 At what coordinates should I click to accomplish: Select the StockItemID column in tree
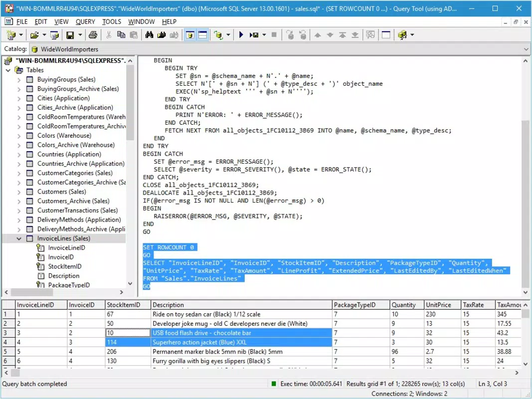click(x=64, y=267)
